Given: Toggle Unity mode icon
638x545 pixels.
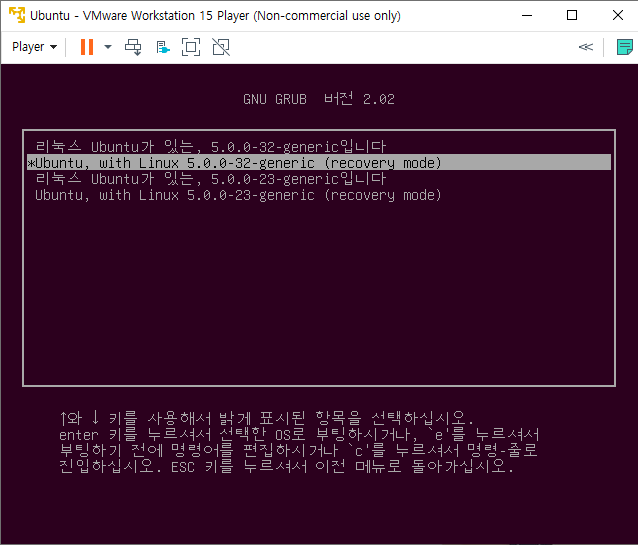Looking at the screenshot, I should (x=221, y=47).
